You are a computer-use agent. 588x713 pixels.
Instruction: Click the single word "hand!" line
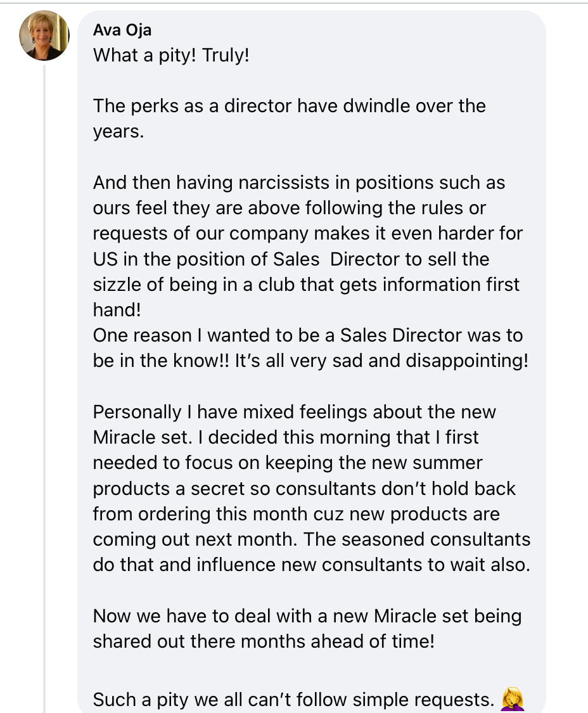click(117, 310)
